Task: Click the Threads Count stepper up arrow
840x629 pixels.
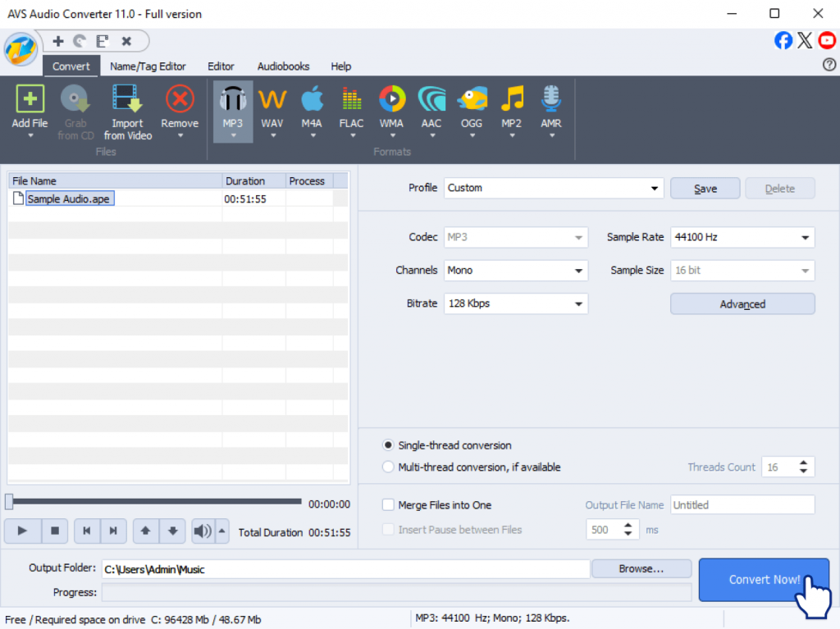Action: tap(803, 463)
